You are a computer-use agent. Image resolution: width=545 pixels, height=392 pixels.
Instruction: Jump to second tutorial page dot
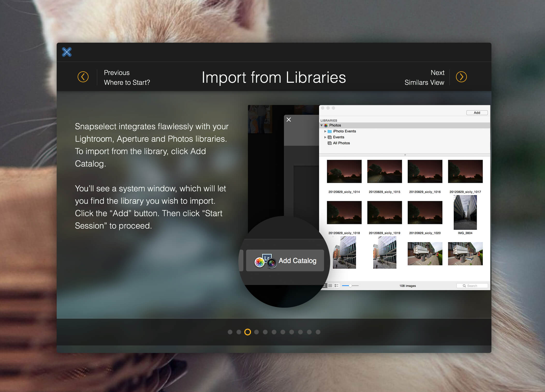239,332
